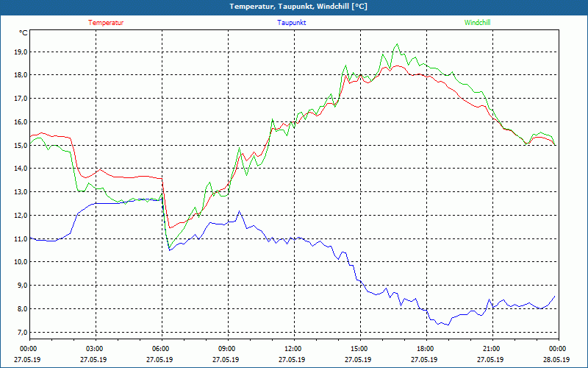The height and width of the screenshot is (368, 588).
Task: Click the 12,0 y-axis value
Action: [x=21, y=216]
